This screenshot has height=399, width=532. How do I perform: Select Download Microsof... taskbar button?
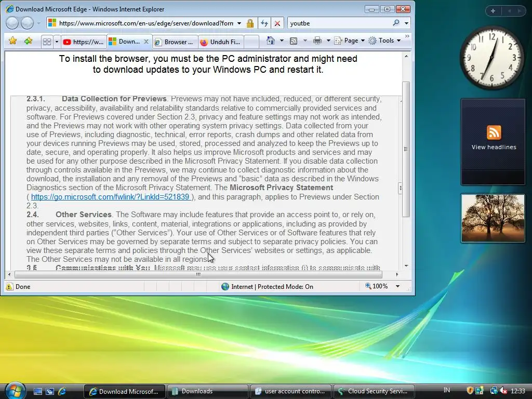coord(124,391)
